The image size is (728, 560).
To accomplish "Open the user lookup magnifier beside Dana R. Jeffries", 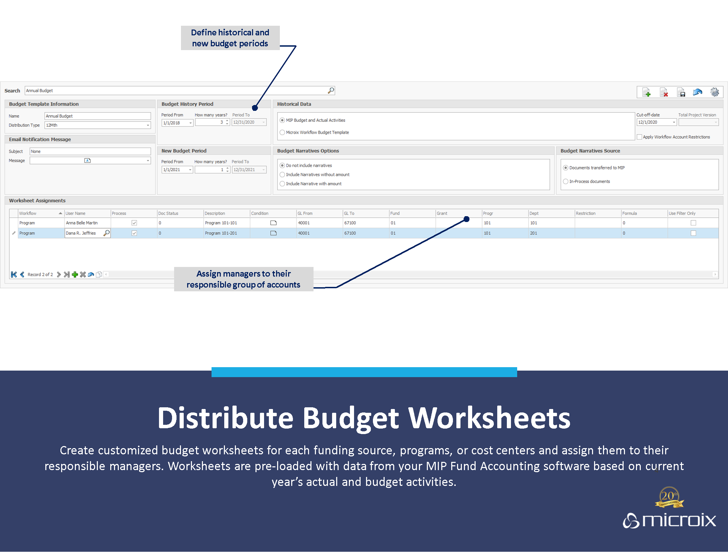I will tap(106, 233).
